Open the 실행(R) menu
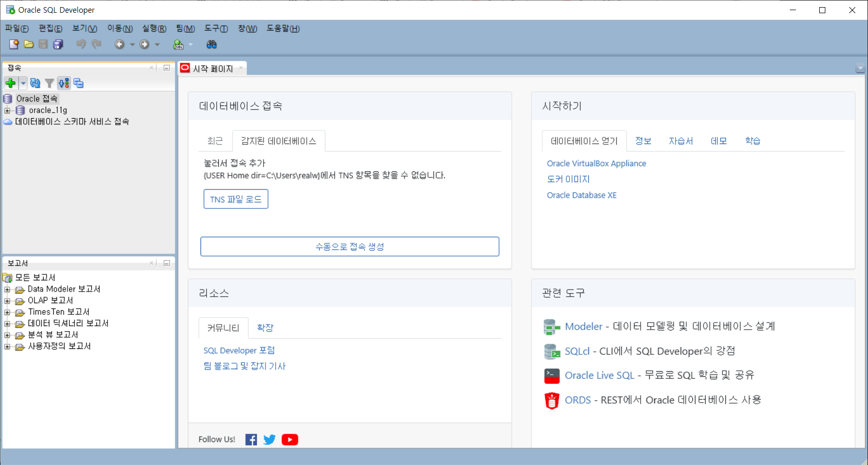This screenshot has height=465, width=868. pos(154,28)
